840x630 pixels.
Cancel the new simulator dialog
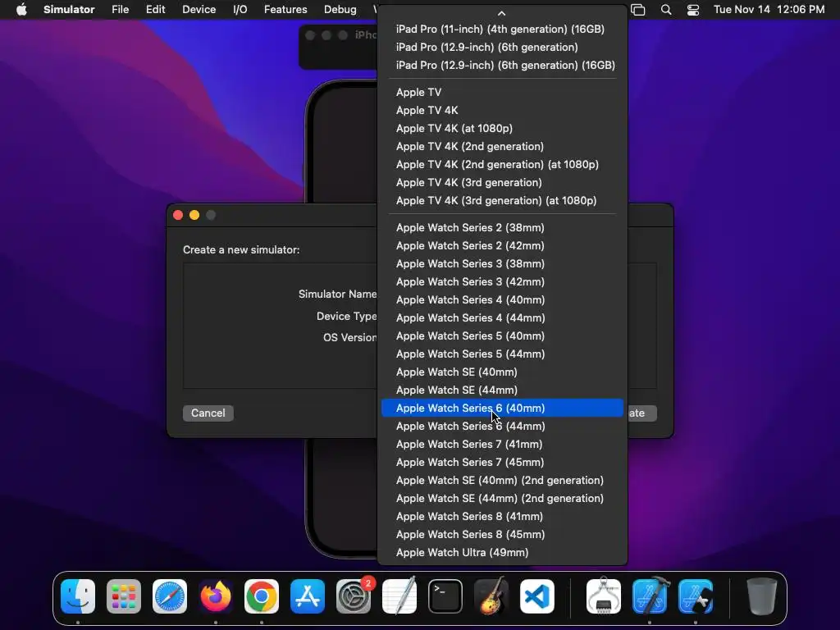tap(208, 413)
